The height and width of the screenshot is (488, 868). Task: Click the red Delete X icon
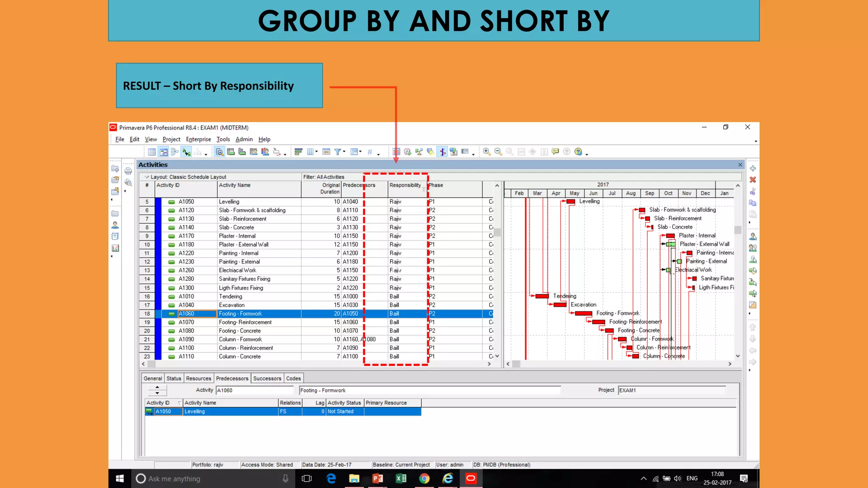753,180
